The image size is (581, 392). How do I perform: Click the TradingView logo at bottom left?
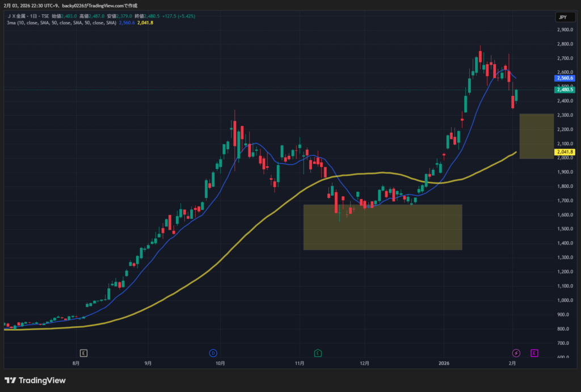35,380
